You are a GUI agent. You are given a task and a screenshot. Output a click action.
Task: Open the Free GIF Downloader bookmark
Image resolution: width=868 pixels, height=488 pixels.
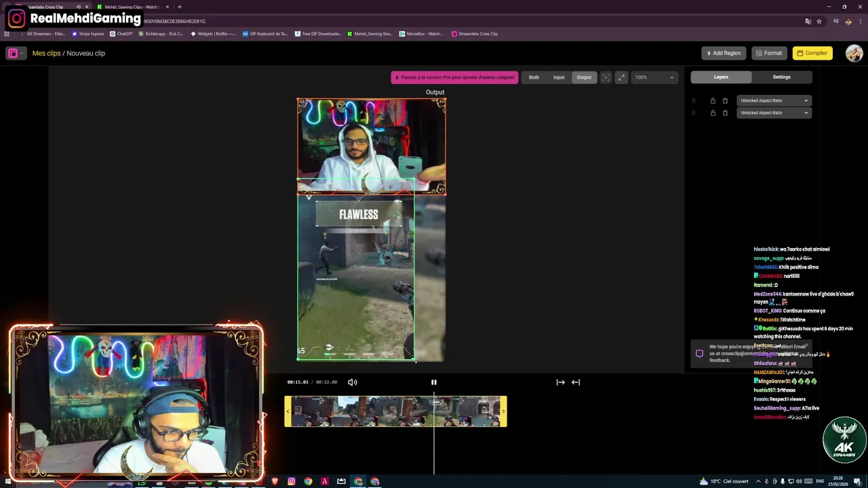tap(318, 34)
